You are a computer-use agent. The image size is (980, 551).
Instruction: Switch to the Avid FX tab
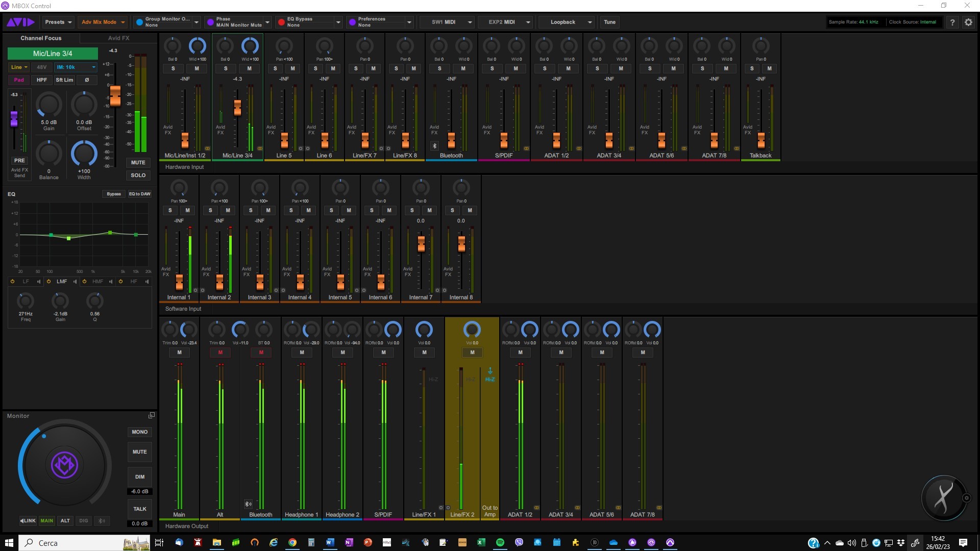118,38
